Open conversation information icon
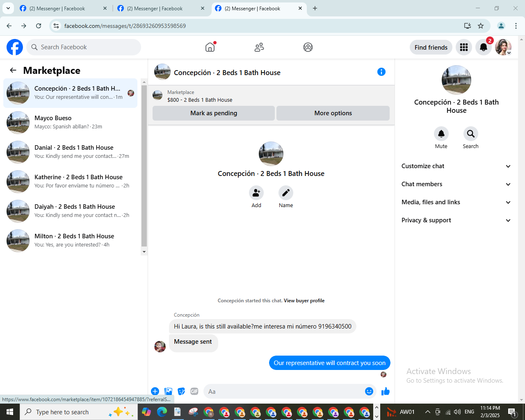 click(381, 72)
